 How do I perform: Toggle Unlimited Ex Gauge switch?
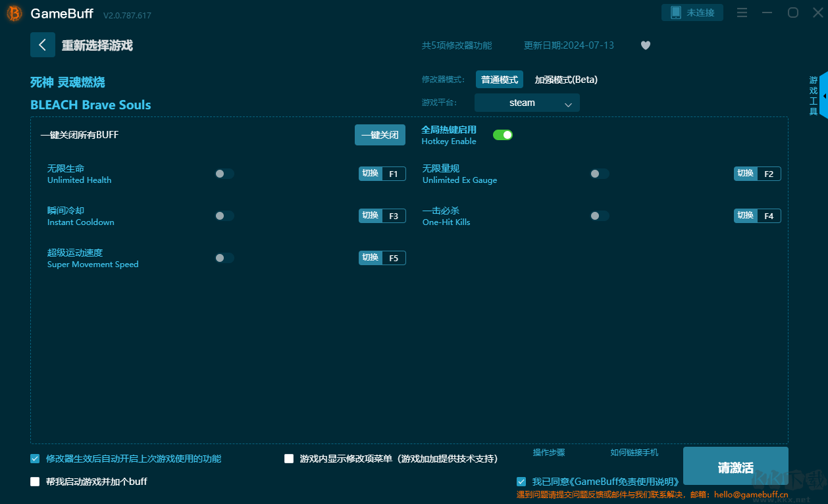pos(600,174)
